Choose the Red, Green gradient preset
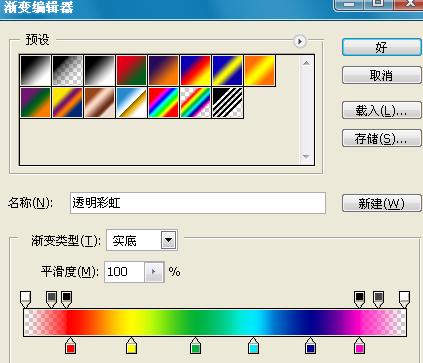The height and width of the screenshot is (363, 423). pos(131,70)
